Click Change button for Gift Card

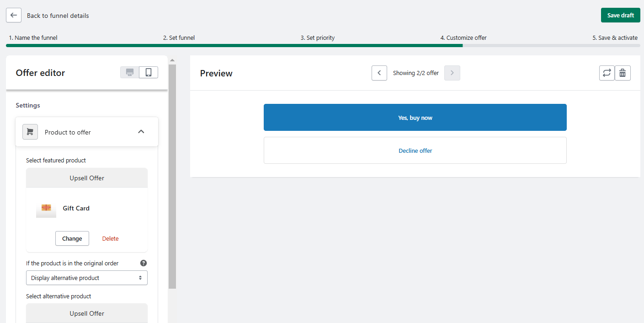72,238
